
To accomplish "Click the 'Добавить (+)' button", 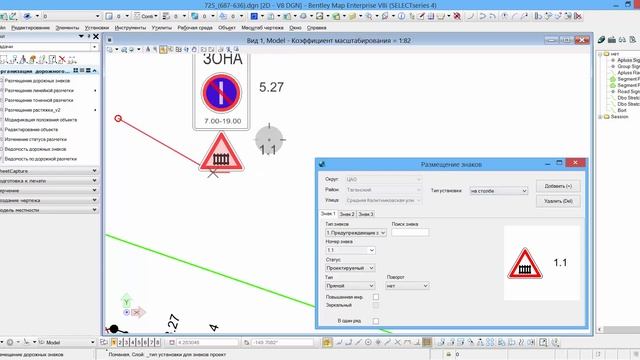I will coord(558,186).
